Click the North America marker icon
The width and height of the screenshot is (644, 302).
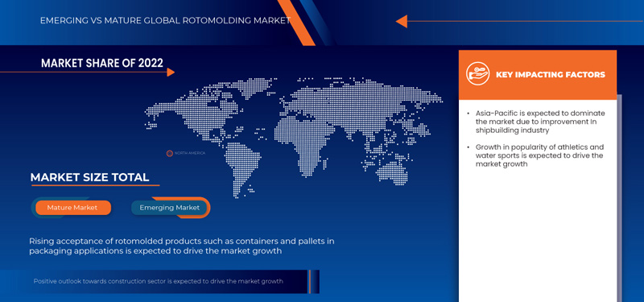pyautogui.click(x=169, y=153)
